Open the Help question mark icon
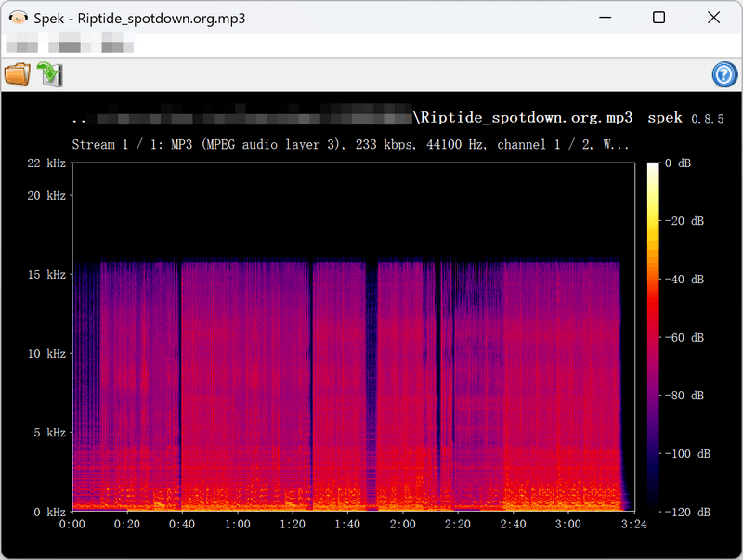Screen dimensions: 743x560 click(x=724, y=75)
